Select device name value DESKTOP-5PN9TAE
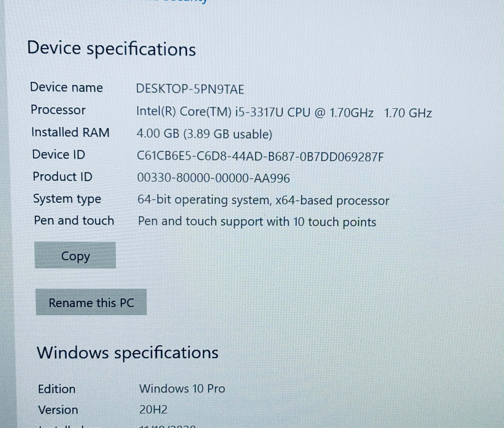 (190, 89)
